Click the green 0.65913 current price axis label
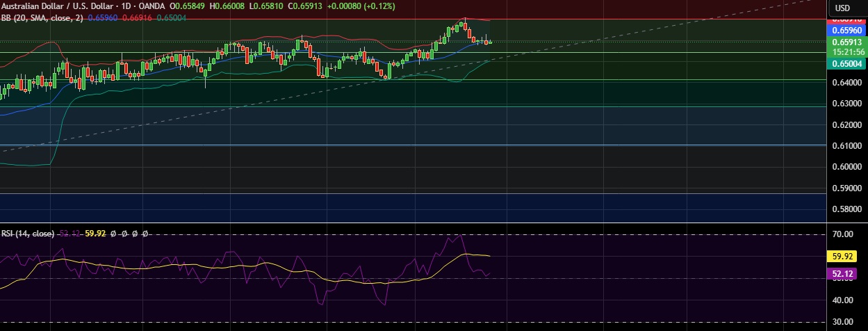The width and height of the screenshot is (868, 331). 846,42
